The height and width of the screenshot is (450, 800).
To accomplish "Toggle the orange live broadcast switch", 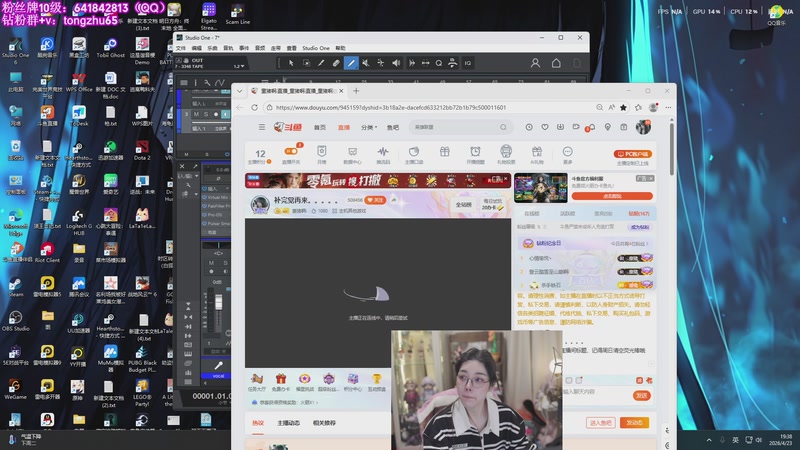I will click(x=290, y=152).
